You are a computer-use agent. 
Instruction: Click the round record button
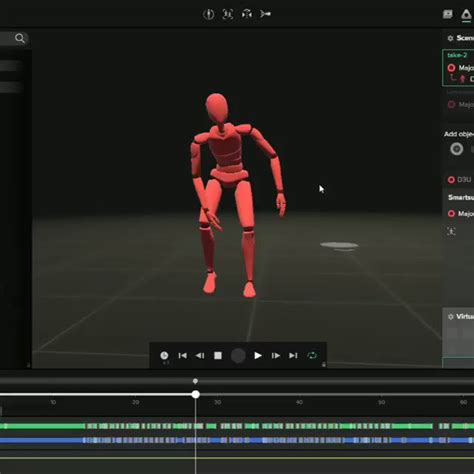click(x=238, y=356)
